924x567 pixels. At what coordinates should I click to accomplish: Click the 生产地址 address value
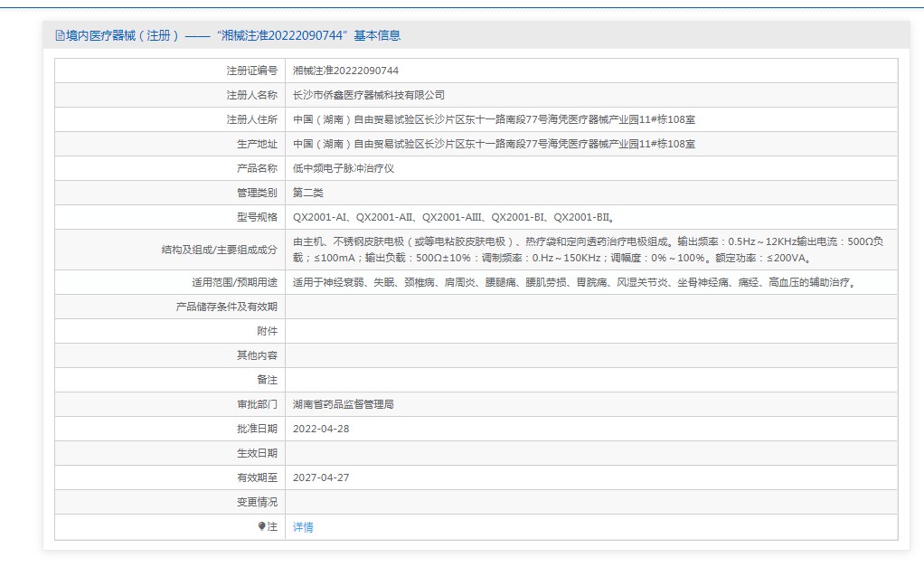[x=494, y=144]
